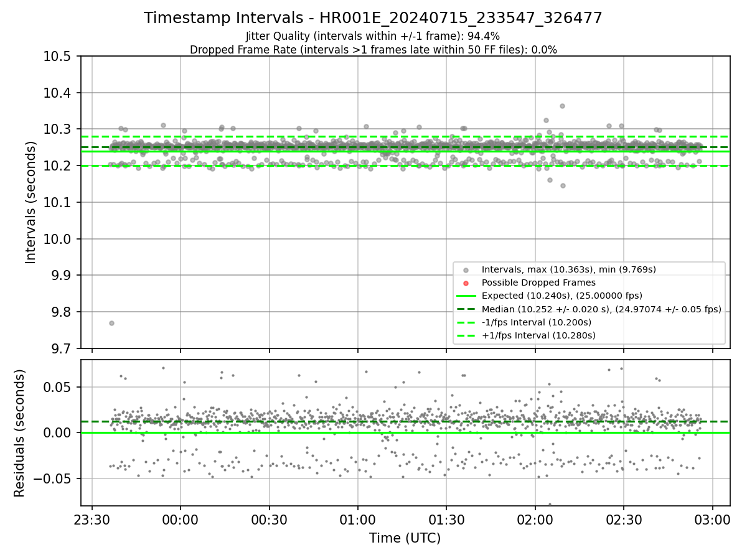Image resolution: width=747 pixels, height=560 pixels.
Task: Click the isolated outlier point near 9.77 seconds
Action: pos(111,323)
